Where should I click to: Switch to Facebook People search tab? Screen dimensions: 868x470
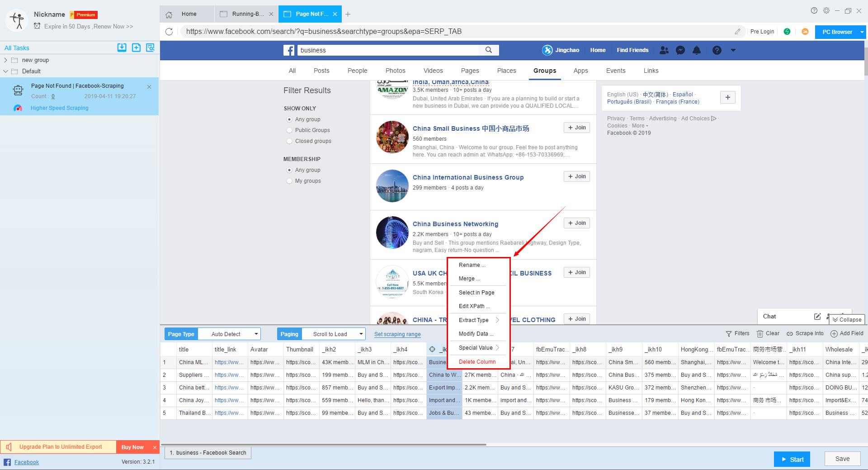pos(357,71)
